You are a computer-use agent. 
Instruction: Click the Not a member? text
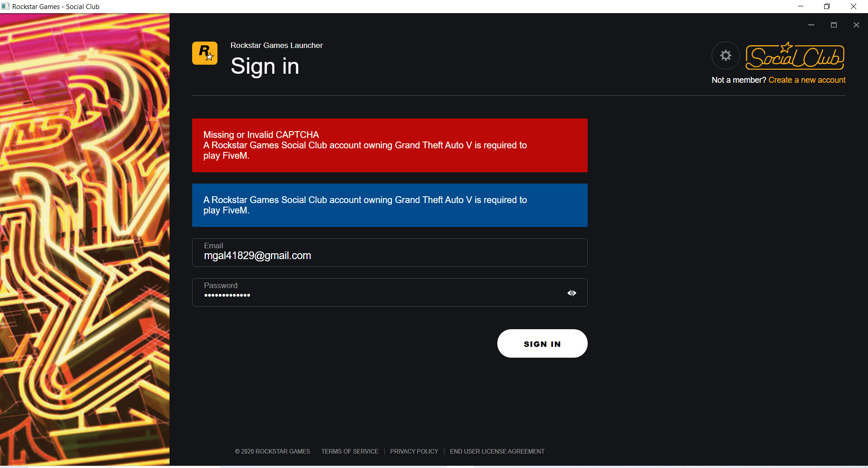click(739, 80)
